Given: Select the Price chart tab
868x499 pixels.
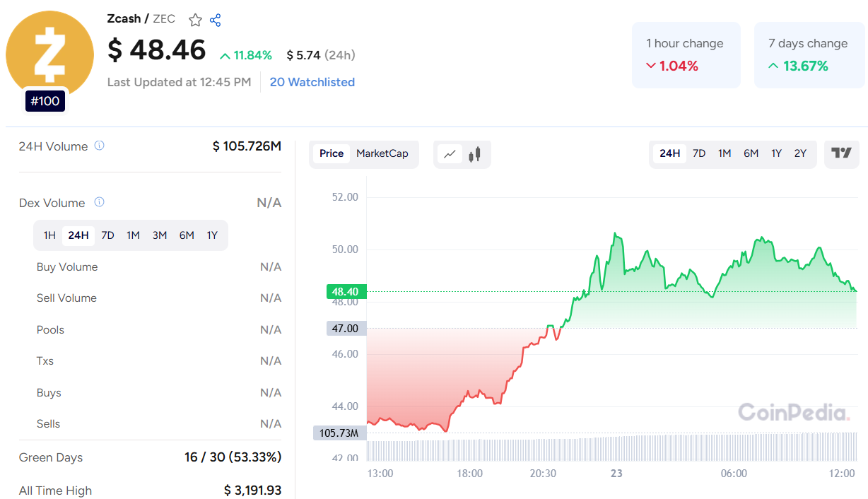Looking at the screenshot, I should 332,153.
